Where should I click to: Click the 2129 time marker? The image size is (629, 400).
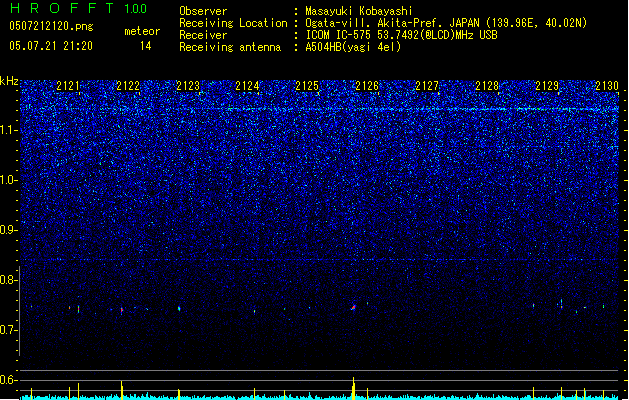tap(547, 86)
